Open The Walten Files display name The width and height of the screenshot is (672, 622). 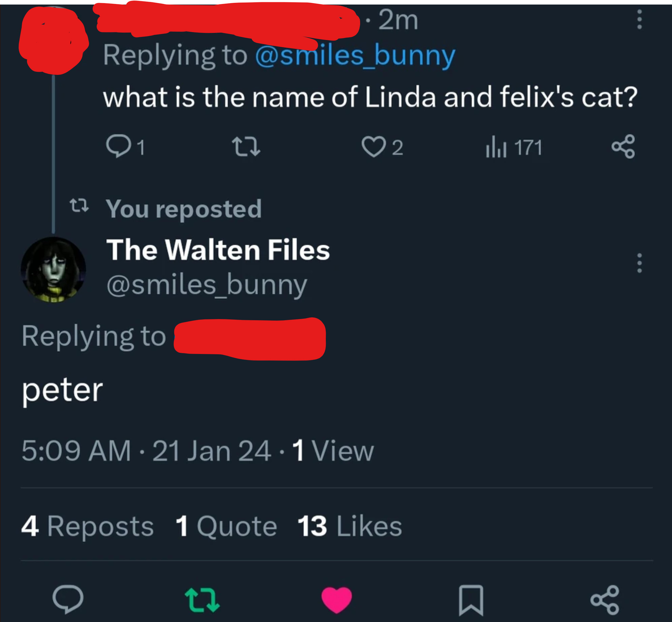coord(218,250)
